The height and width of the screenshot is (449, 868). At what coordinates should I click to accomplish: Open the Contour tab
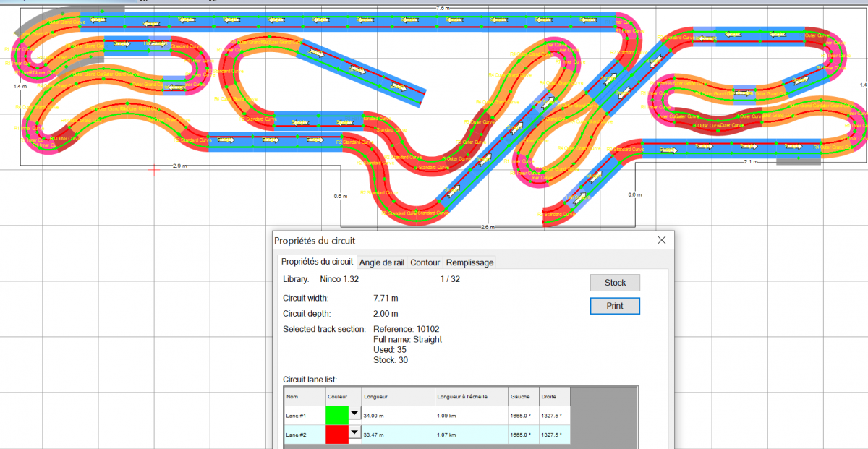point(425,262)
